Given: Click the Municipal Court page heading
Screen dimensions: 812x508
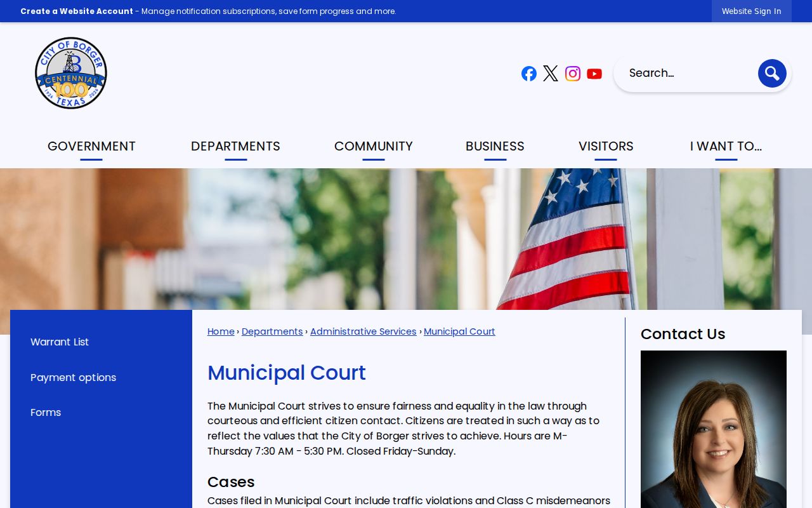Looking at the screenshot, I should 287,373.
